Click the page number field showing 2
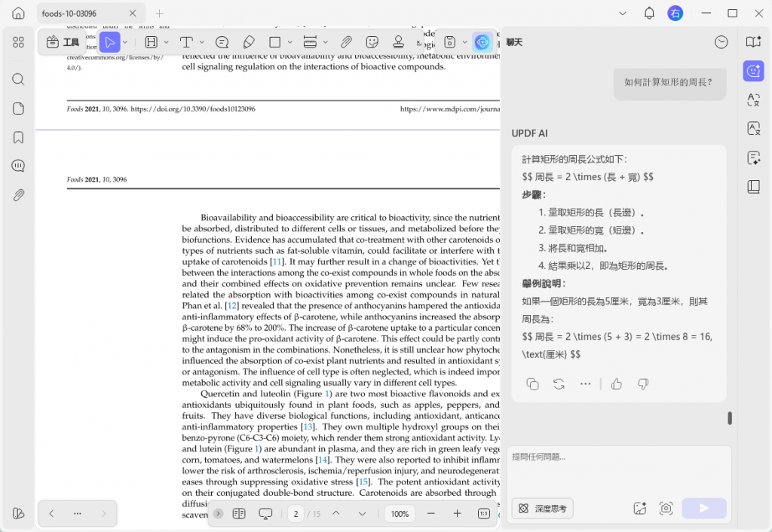The height and width of the screenshot is (532, 772). (296, 514)
